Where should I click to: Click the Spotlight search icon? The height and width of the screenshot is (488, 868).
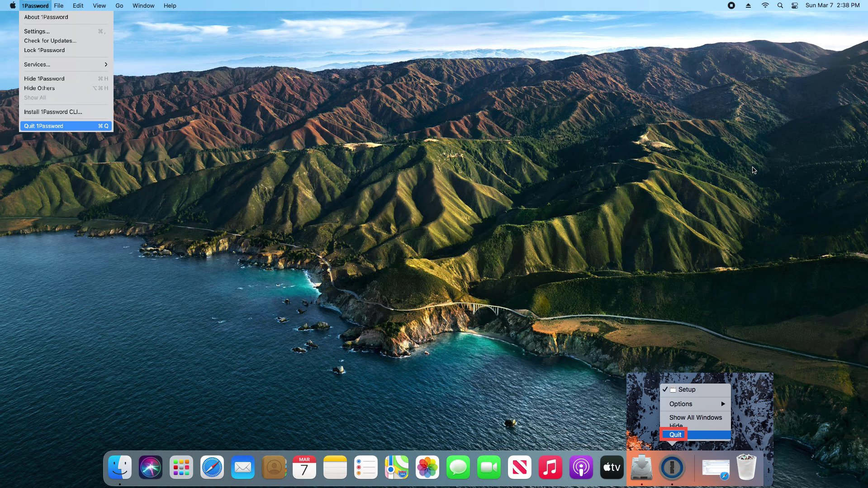coord(780,5)
